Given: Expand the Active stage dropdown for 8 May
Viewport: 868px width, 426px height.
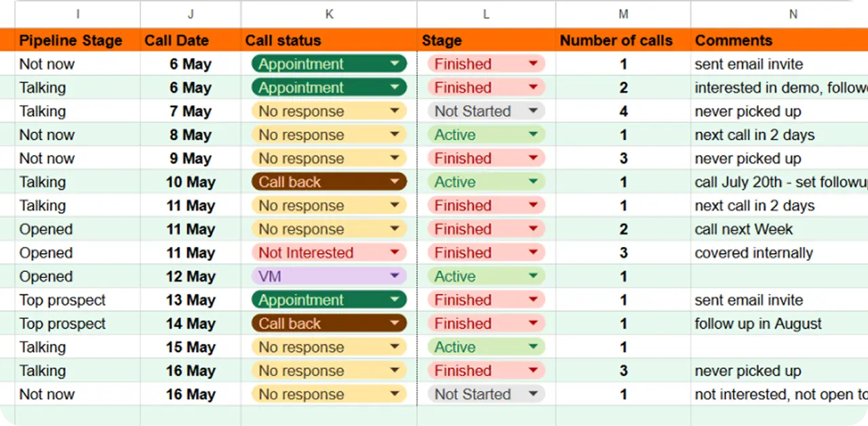Looking at the screenshot, I should point(533,135).
